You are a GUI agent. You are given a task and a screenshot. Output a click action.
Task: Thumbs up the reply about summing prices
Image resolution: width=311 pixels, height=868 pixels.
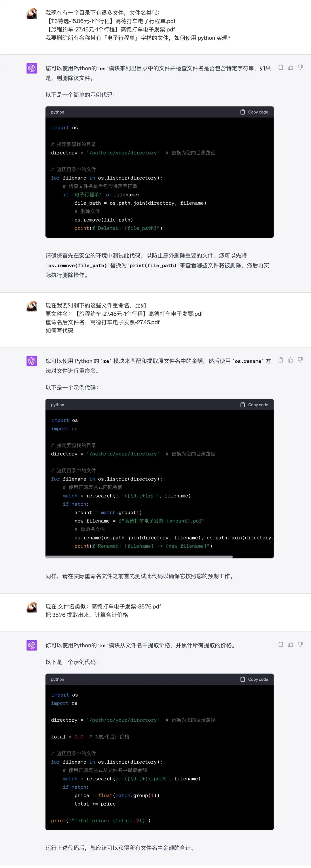point(291,644)
